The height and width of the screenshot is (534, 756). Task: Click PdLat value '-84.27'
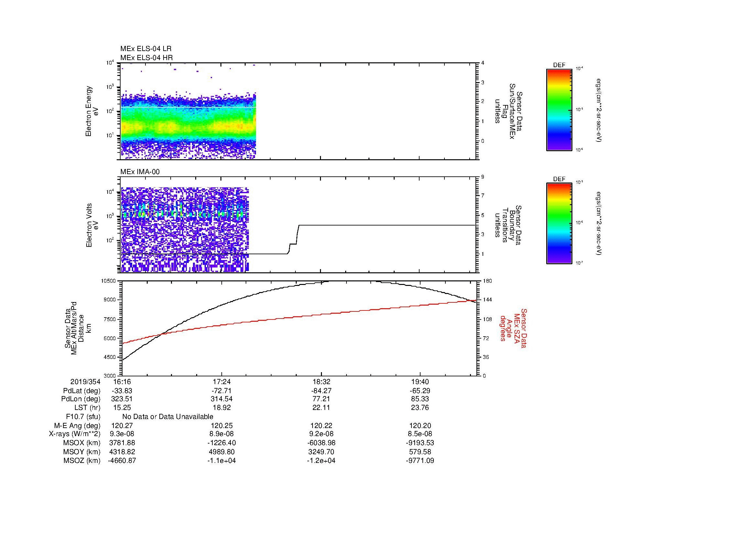pos(321,391)
